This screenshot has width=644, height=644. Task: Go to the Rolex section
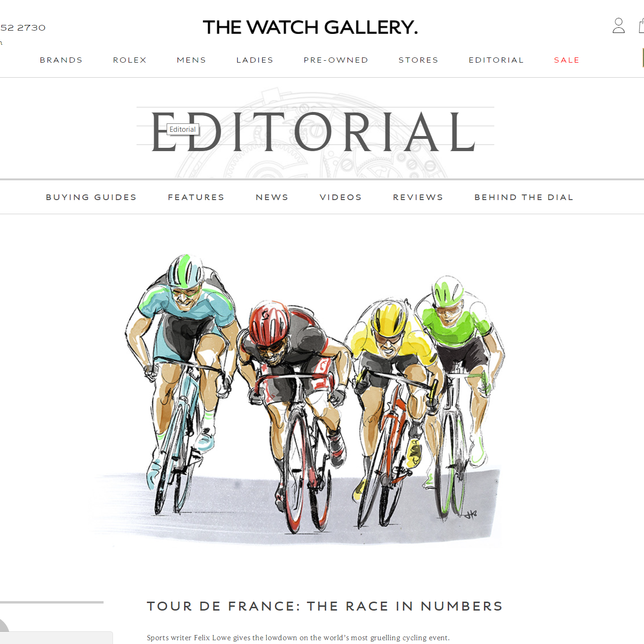click(130, 60)
